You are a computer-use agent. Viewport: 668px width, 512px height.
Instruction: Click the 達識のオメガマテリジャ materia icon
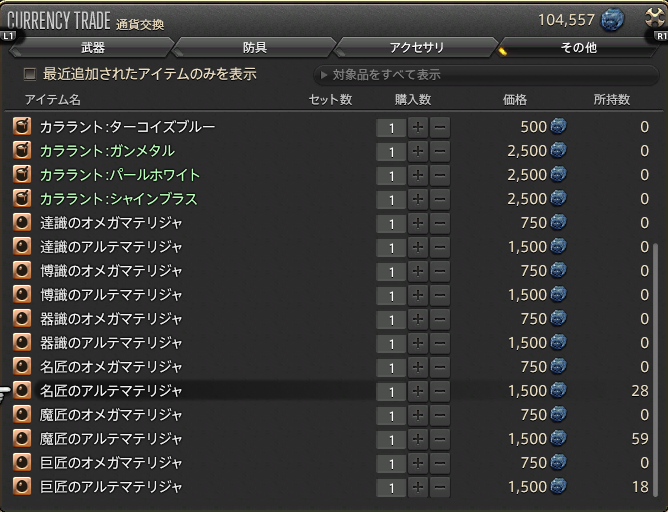tap(21, 223)
